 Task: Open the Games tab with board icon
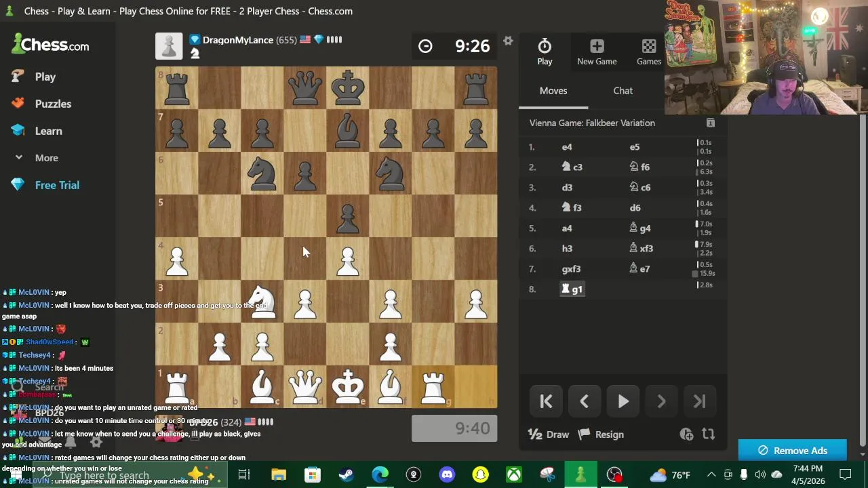coord(648,52)
